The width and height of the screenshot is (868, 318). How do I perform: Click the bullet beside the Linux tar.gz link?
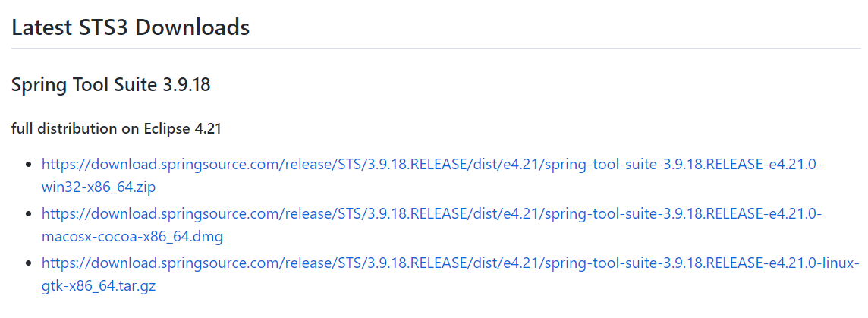(x=28, y=264)
